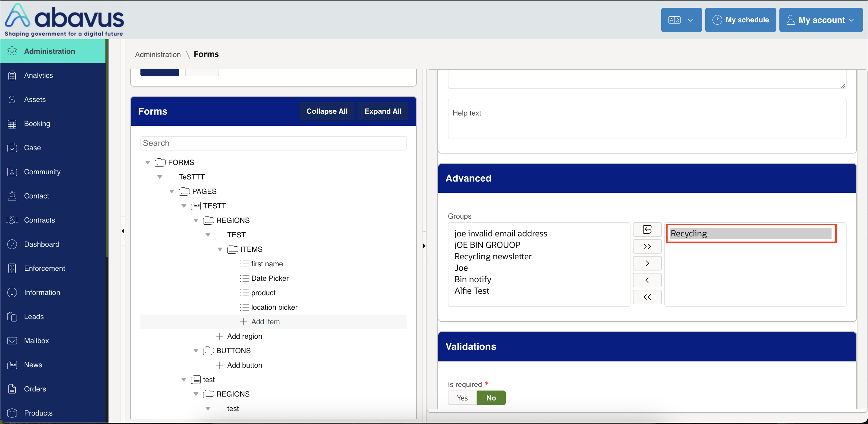Move selected group right with > button

(x=647, y=263)
